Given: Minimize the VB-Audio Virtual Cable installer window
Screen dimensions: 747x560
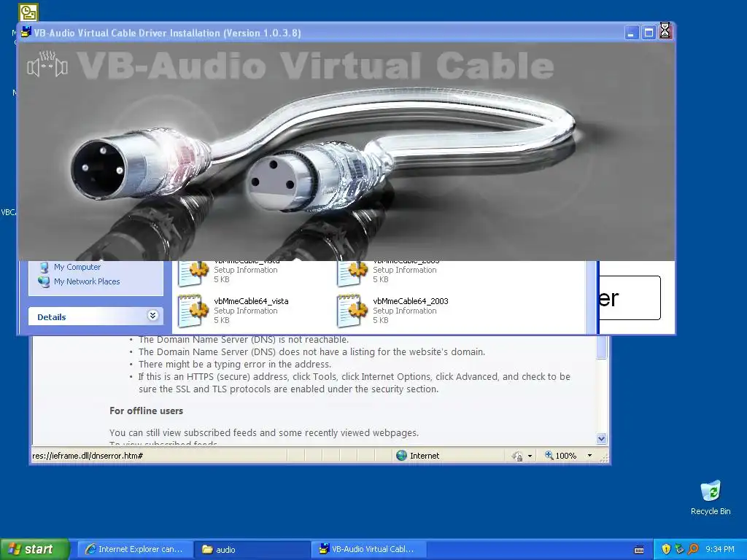Looking at the screenshot, I should 631,33.
